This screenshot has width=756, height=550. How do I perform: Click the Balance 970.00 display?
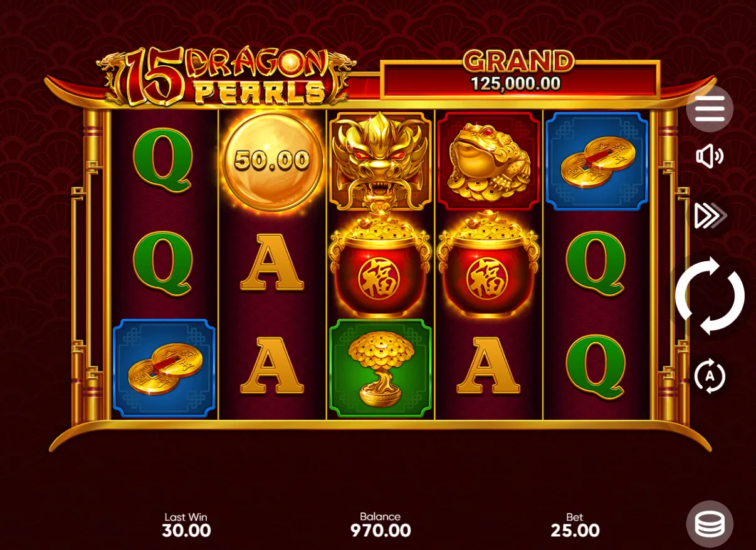click(x=380, y=525)
